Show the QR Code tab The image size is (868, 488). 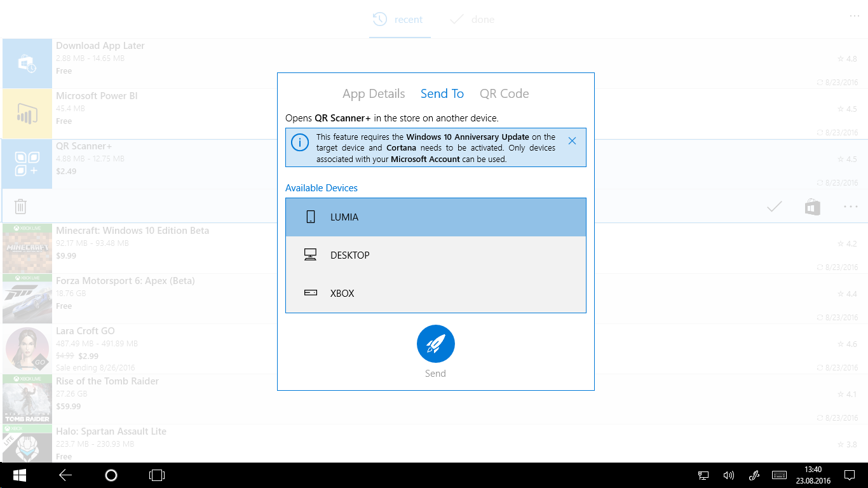(505, 93)
